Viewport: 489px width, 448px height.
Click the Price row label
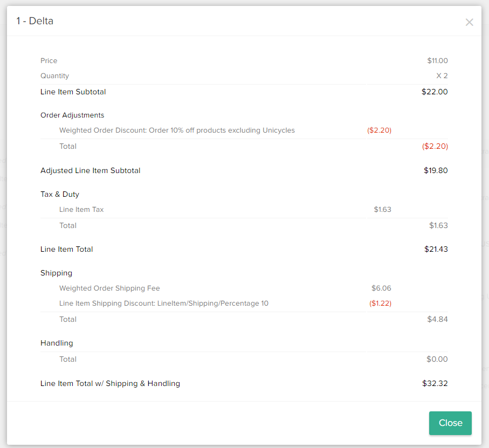click(49, 60)
